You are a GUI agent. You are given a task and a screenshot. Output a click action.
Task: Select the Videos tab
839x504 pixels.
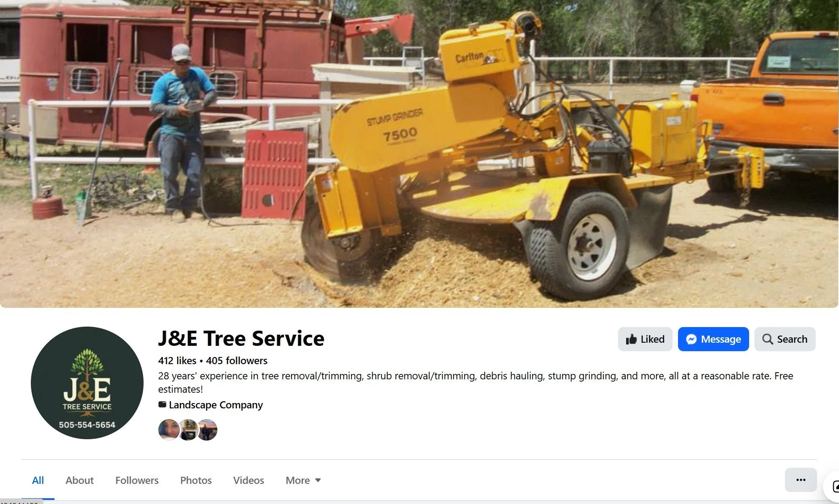(x=249, y=480)
